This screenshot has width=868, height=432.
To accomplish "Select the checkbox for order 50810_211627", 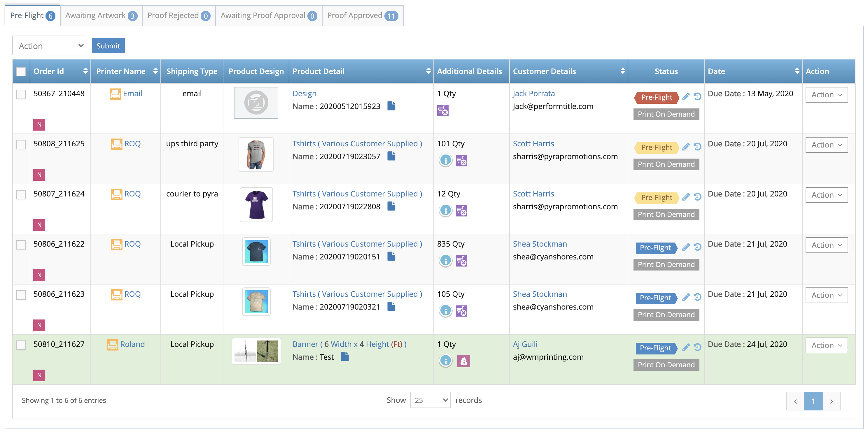I will pos(21,345).
